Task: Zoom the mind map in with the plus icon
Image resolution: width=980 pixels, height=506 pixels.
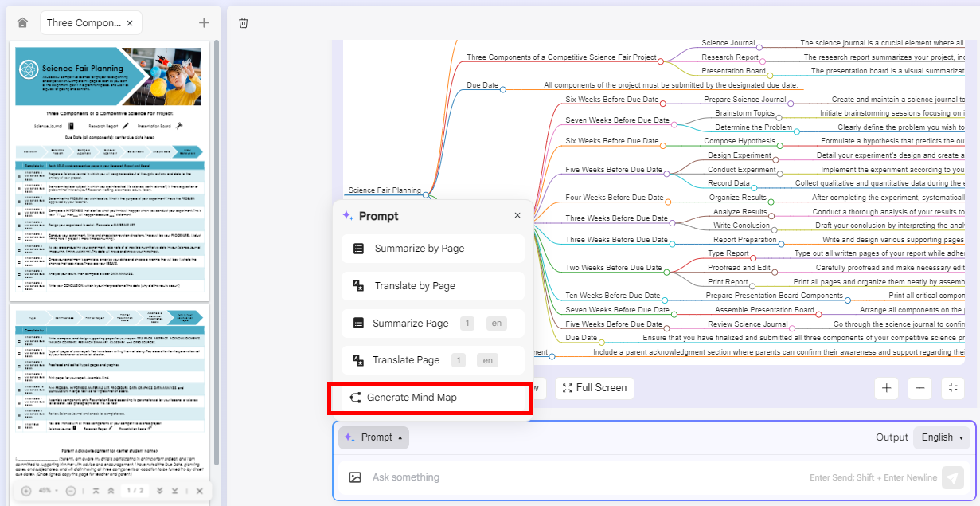Action: (x=886, y=388)
